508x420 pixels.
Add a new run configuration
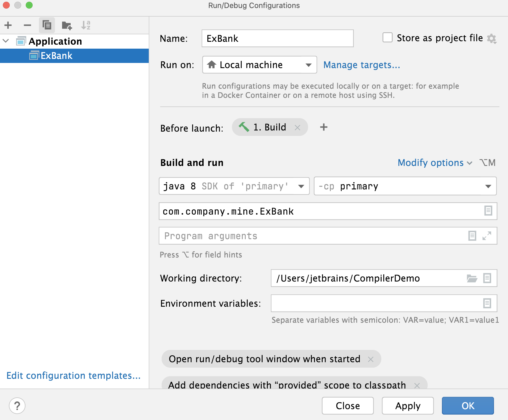pos(8,25)
